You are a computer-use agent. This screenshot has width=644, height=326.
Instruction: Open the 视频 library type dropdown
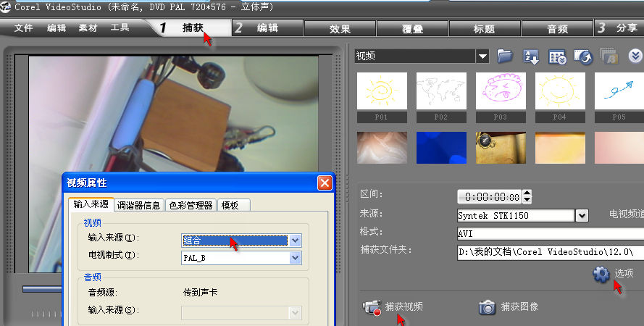point(483,57)
